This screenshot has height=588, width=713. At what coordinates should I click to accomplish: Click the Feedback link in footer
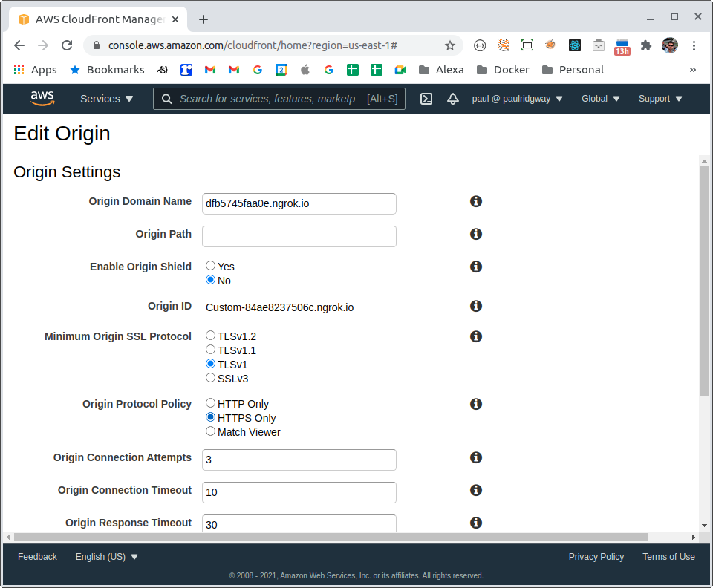point(37,557)
